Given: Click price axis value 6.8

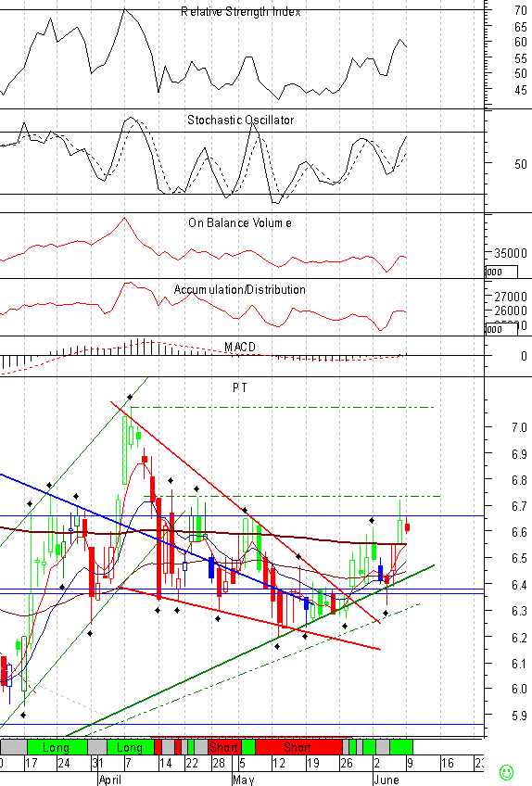Looking at the screenshot, I should [x=519, y=480].
